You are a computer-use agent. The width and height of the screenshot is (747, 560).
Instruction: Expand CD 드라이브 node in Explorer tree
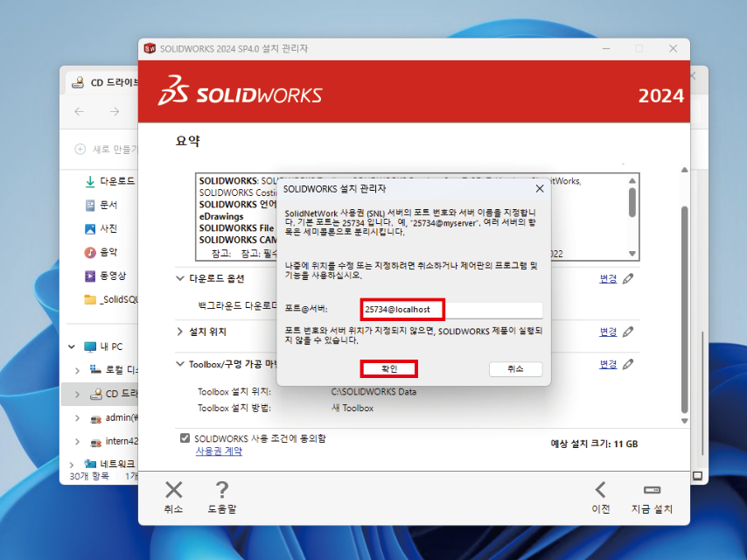point(77,394)
